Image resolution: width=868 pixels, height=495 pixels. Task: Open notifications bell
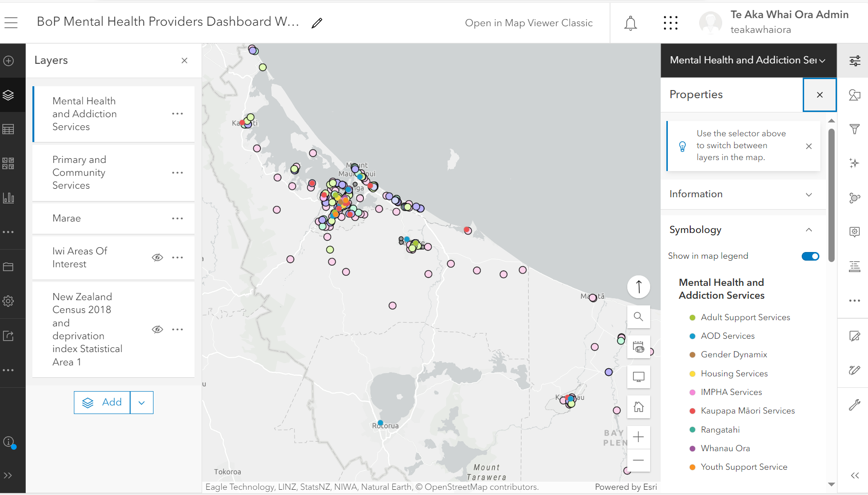(x=631, y=23)
